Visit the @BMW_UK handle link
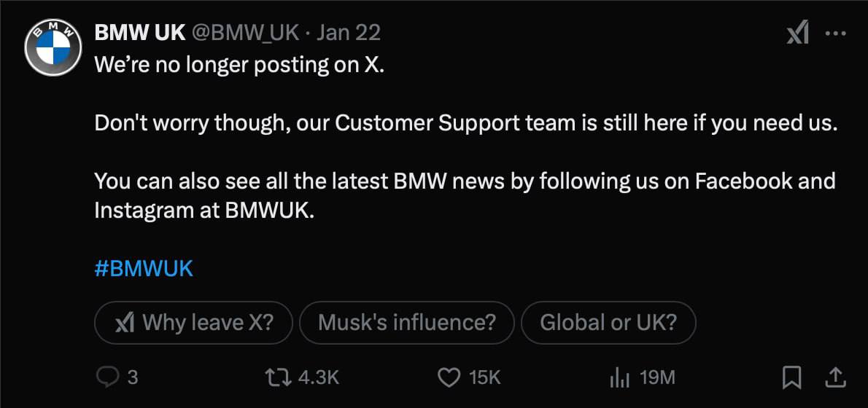Viewport: 868px width, 408px height. point(246,33)
